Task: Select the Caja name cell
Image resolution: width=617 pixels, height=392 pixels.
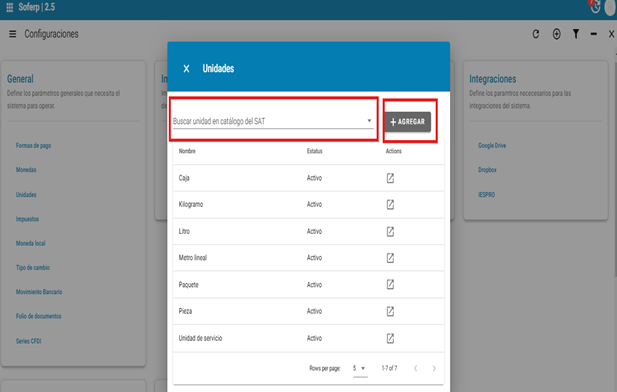Action: coord(184,178)
